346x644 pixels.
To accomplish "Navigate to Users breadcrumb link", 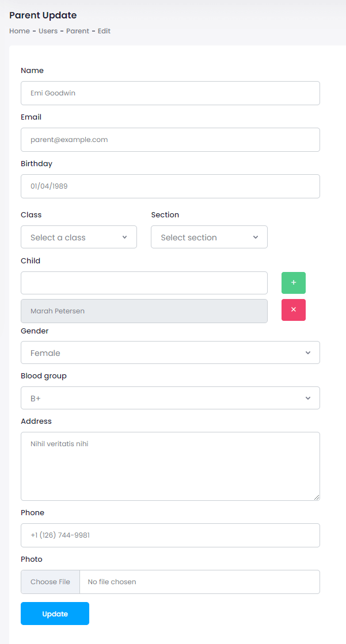I will coord(48,31).
